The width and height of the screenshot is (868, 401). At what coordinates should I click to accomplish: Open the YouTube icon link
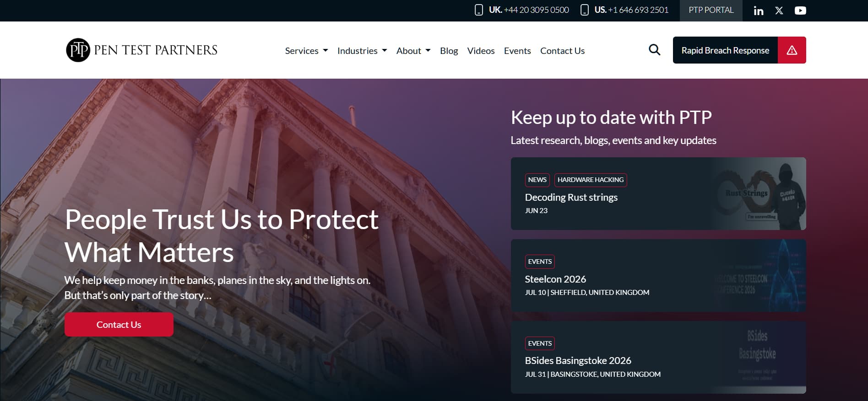[x=800, y=11]
